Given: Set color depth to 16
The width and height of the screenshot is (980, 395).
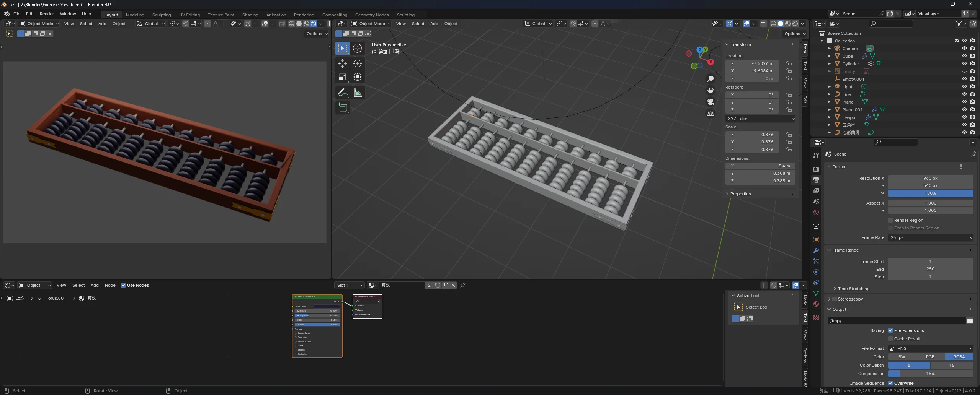Looking at the screenshot, I should click(952, 365).
